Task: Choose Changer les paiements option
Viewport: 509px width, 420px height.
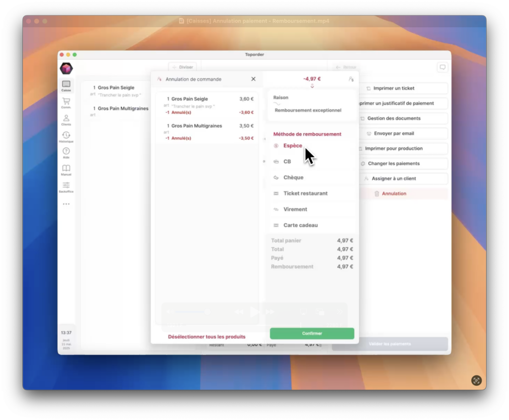Action: click(394, 164)
